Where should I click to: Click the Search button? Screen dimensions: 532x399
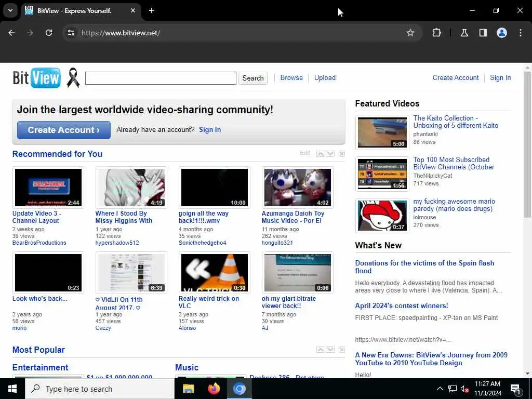coord(253,78)
